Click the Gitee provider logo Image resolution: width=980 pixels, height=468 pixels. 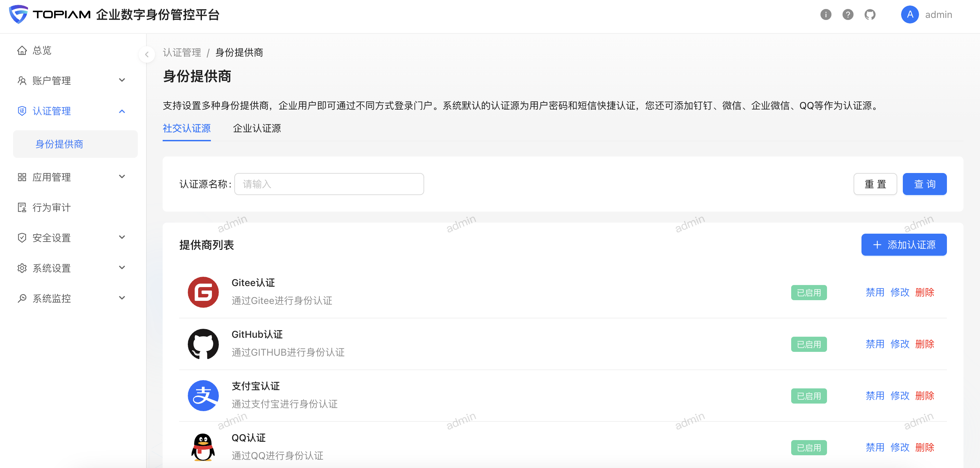tap(203, 292)
